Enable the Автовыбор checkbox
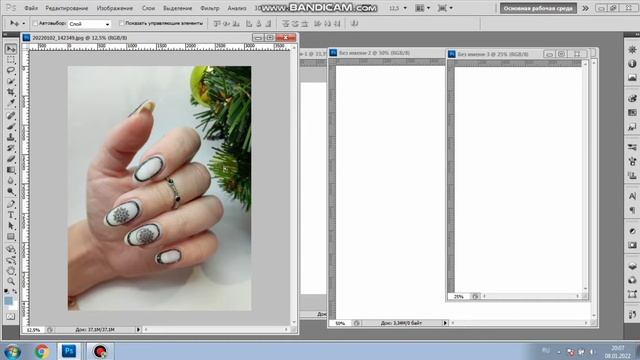The height and width of the screenshot is (360, 640). 35,24
